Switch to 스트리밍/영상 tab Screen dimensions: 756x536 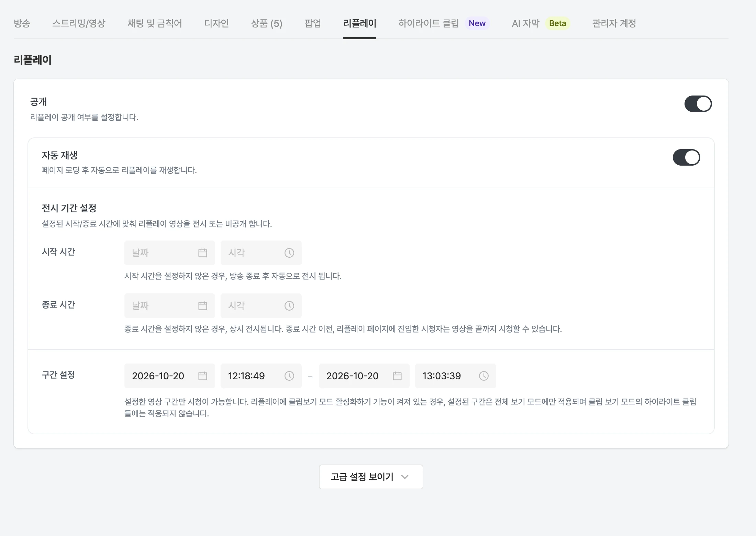point(79,23)
